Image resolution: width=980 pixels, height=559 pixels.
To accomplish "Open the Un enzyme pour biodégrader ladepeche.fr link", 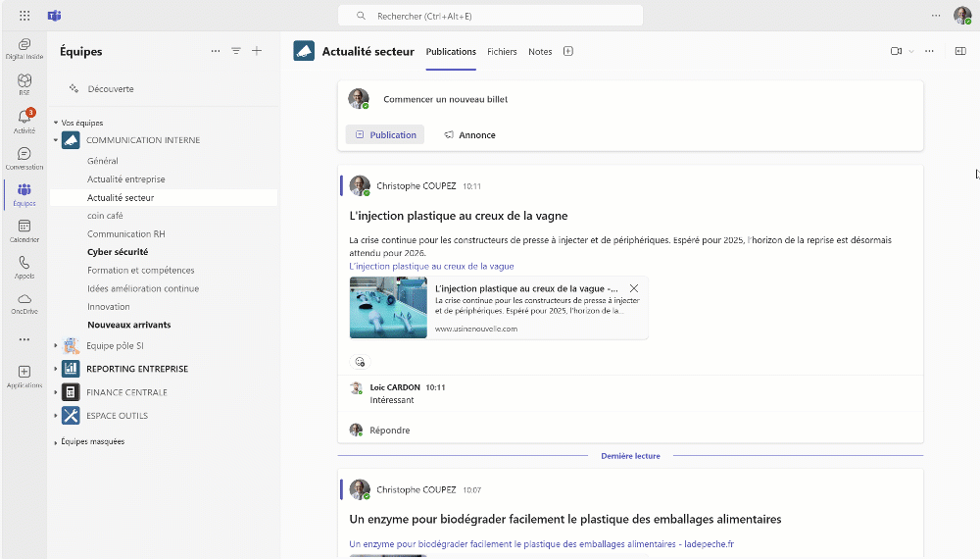I will pyautogui.click(x=541, y=544).
